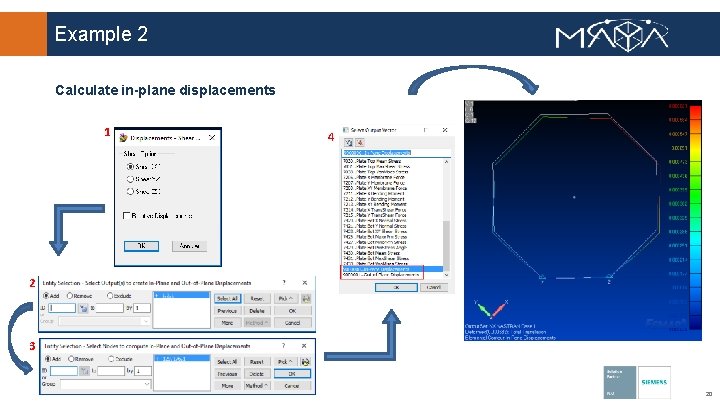
Task: Click OK in Select Output Vector dialog
Action: (396, 287)
